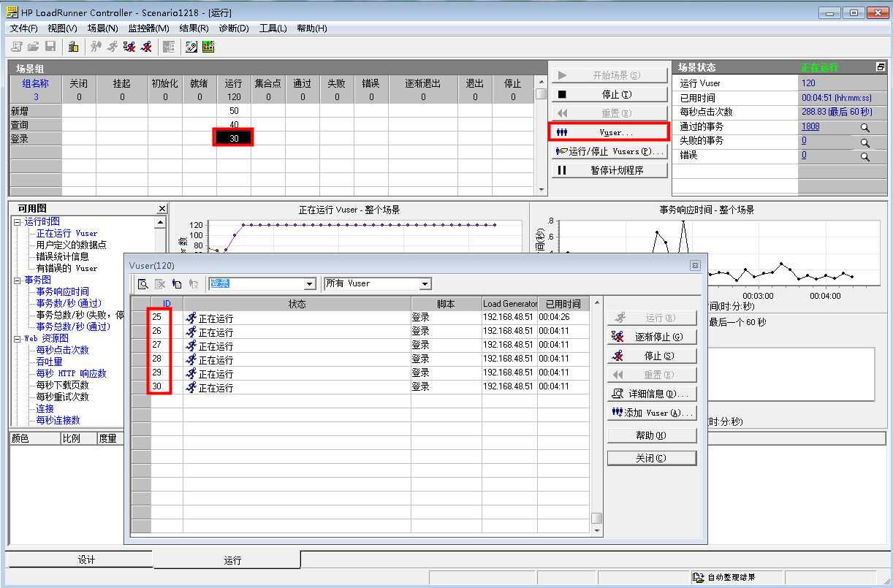The image size is (893, 588).
Task: Click the detach icon on 场景状态 header
Action: point(881,66)
